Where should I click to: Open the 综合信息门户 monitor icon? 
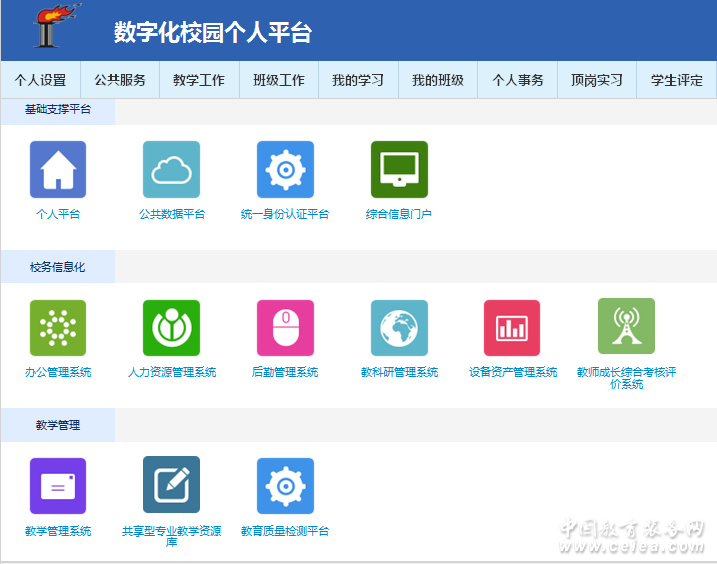[x=399, y=170]
